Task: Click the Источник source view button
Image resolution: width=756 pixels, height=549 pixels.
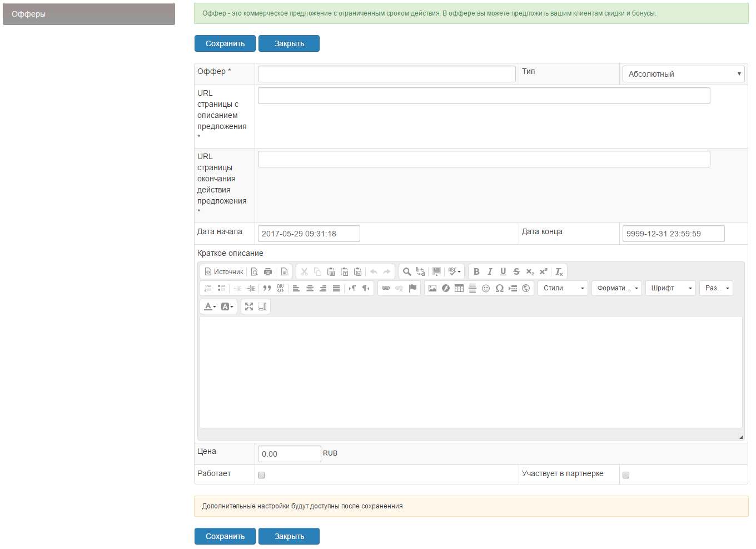Action: pos(224,272)
